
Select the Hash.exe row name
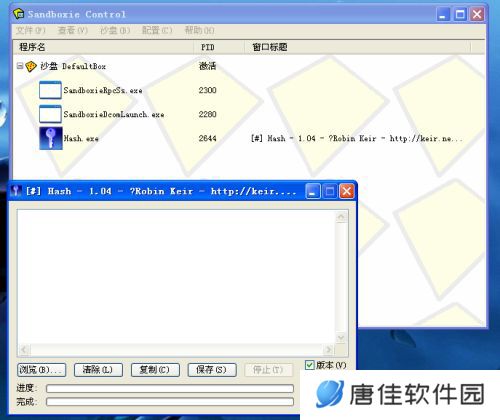(x=81, y=138)
